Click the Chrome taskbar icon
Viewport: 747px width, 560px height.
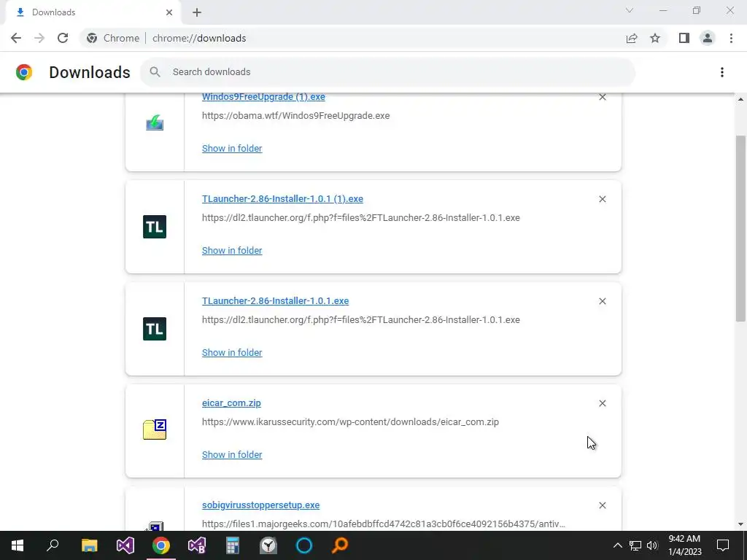click(x=161, y=545)
